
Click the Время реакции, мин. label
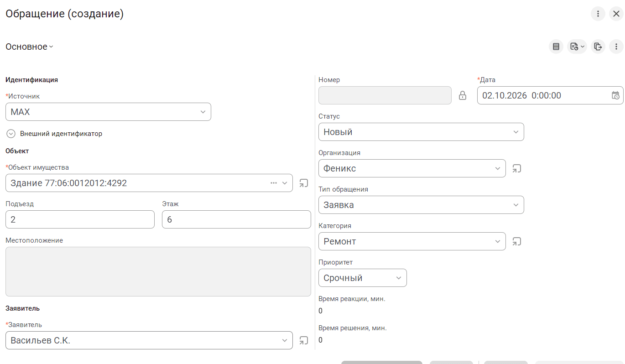pyautogui.click(x=352, y=299)
